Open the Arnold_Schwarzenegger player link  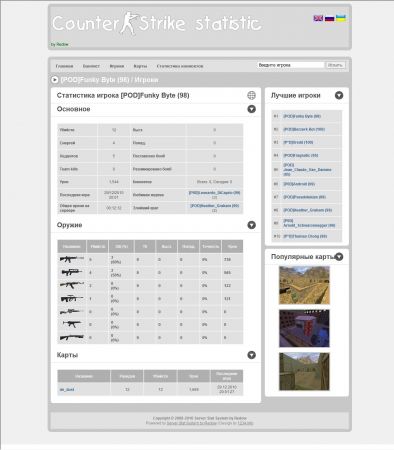pyautogui.click(x=309, y=223)
